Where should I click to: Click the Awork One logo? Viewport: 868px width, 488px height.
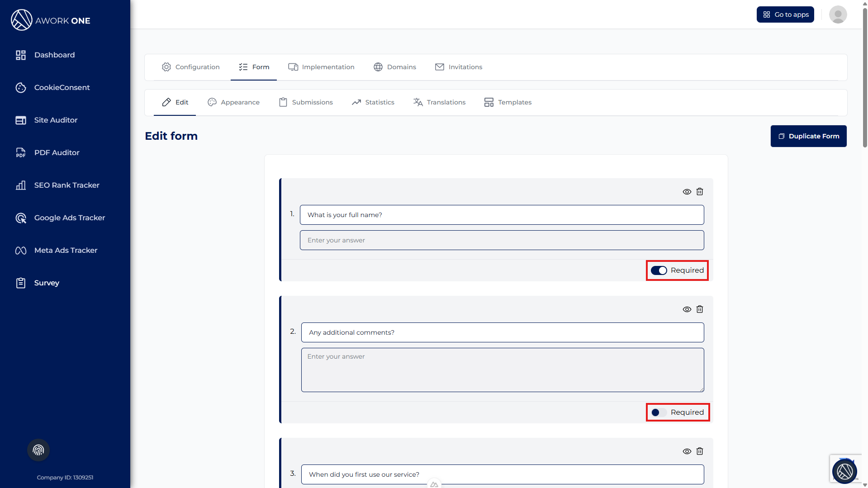51,20
